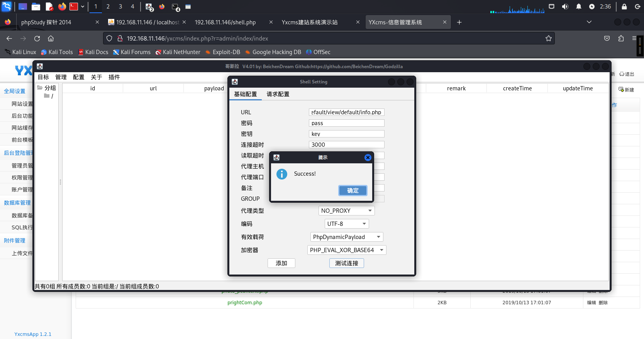Screen dimensions: 644x339
Task: Go back in Firefox
Action: pyautogui.click(x=9, y=39)
